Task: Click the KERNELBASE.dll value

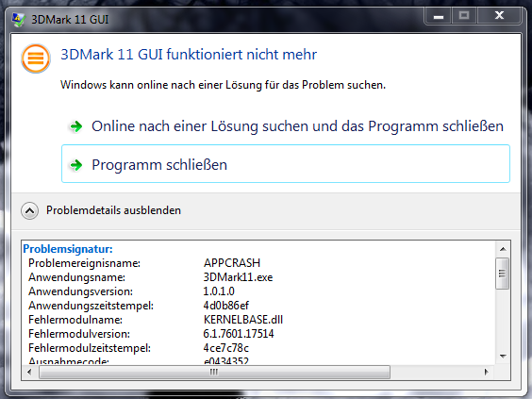Action: coord(243,320)
